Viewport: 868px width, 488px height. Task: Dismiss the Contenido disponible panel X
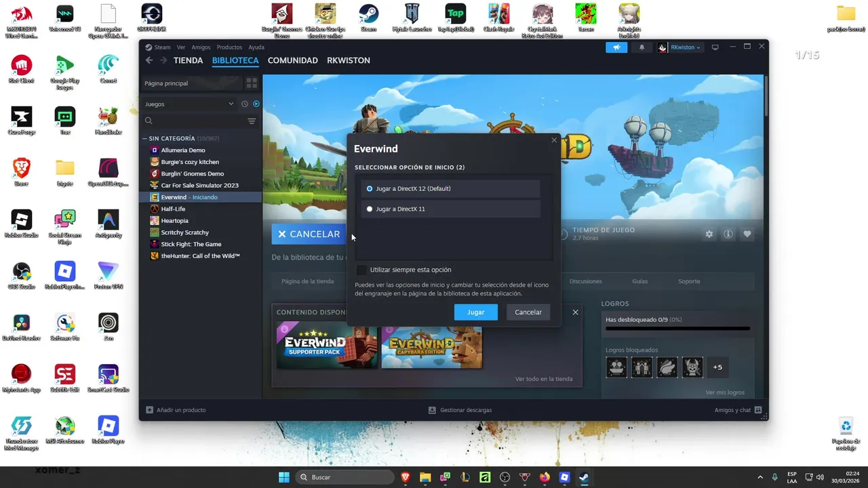(575, 312)
